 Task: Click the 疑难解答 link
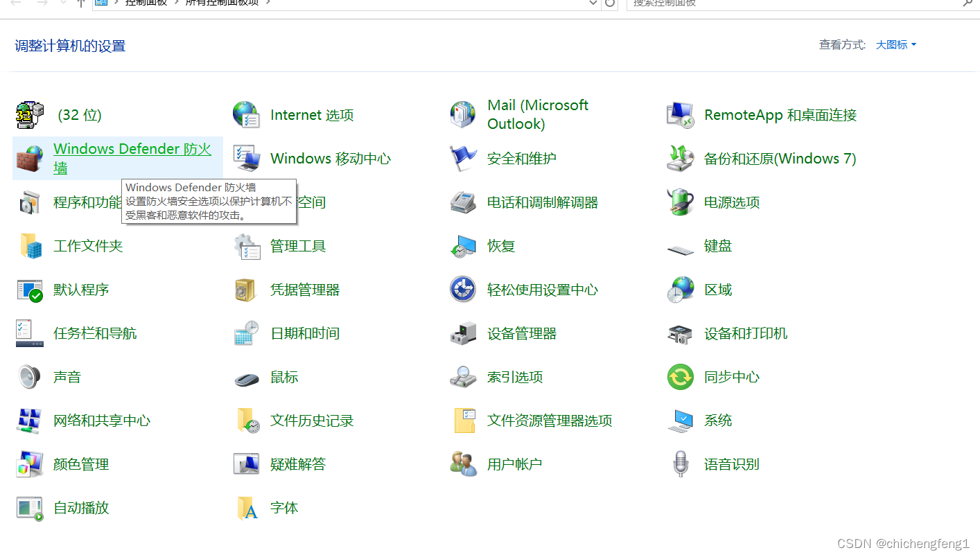click(x=298, y=464)
